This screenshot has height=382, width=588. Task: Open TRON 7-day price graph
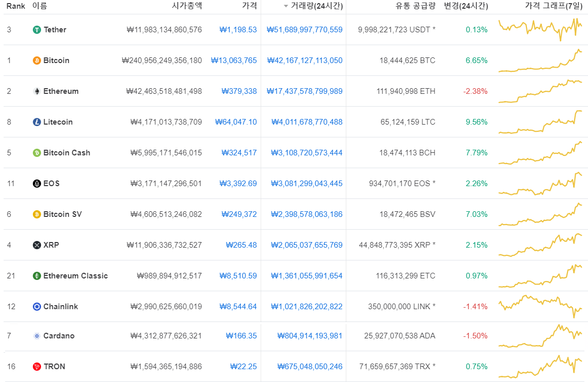(x=540, y=366)
